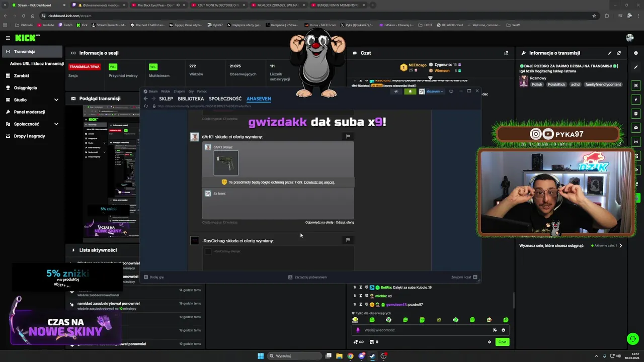Viewport: 644px width, 362px height.
Task: Open Znajomi i czat in Steam
Action: point(464,277)
